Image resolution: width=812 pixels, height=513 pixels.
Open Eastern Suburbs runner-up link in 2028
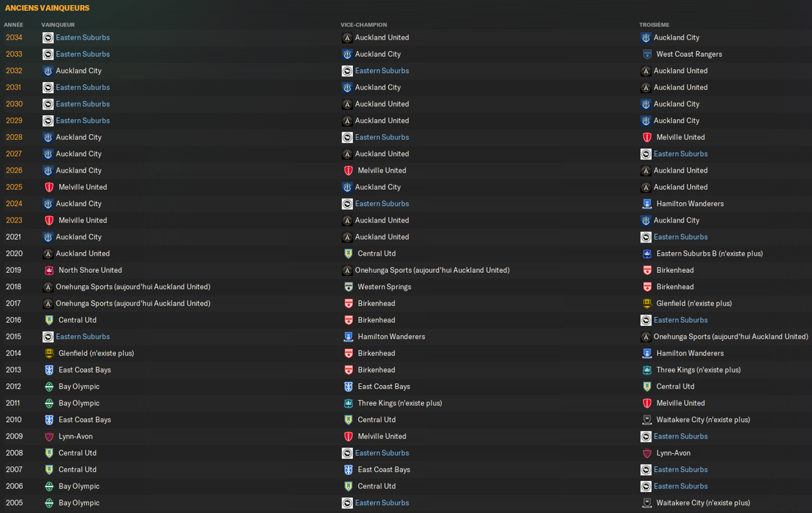click(382, 137)
